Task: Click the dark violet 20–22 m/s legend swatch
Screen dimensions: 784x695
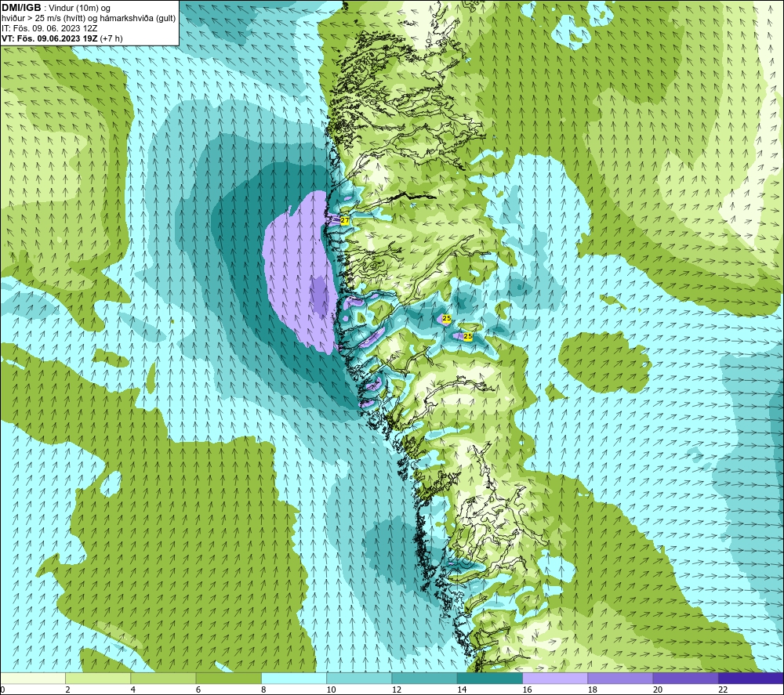Action: tap(685, 678)
